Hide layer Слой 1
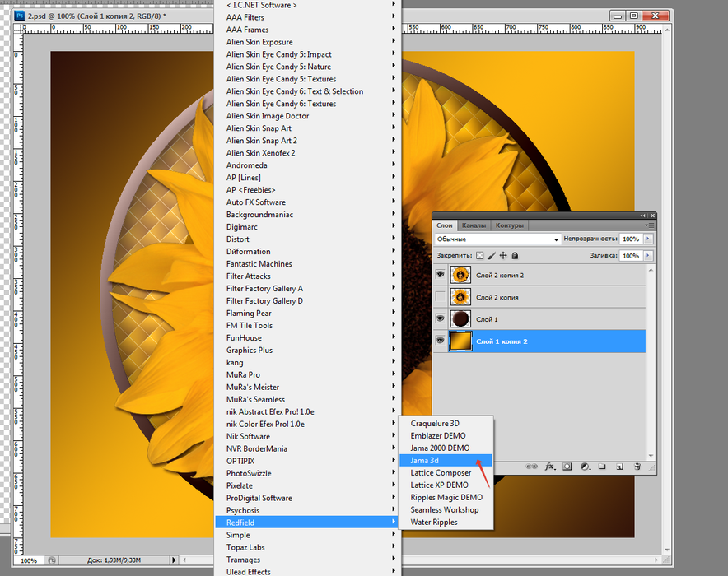Screen dimensions: 728x576 440,318
